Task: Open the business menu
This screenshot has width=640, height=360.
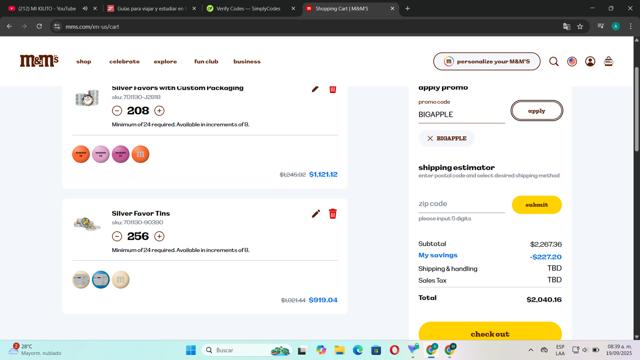Action: (x=247, y=61)
